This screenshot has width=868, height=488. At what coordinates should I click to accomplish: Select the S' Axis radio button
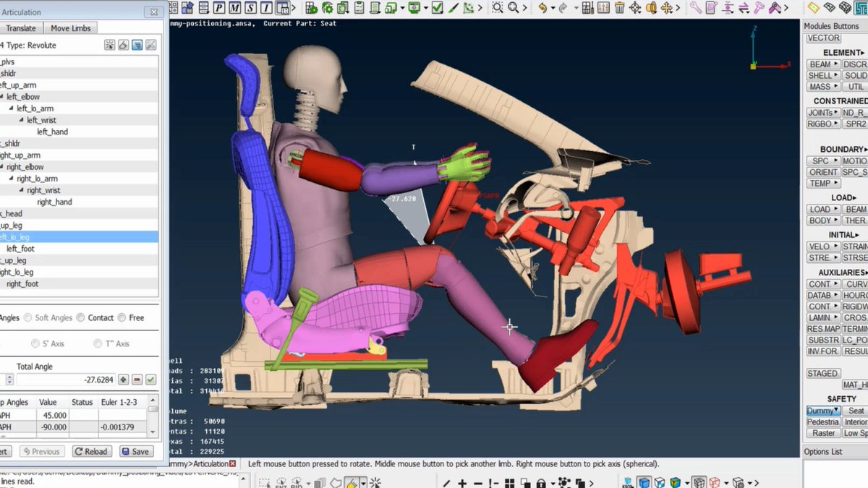click(x=35, y=343)
